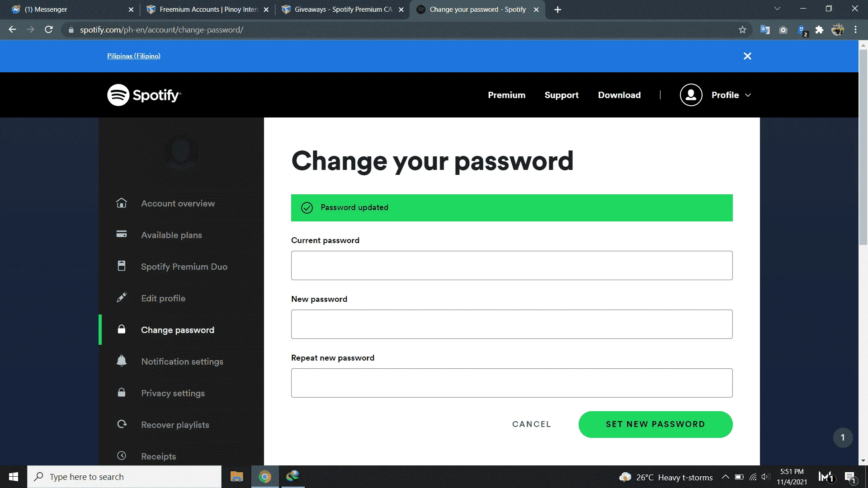The height and width of the screenshot is (488, 868).
Task: Switch to the Messenger browser tab
Action: [x=72, y=9]
